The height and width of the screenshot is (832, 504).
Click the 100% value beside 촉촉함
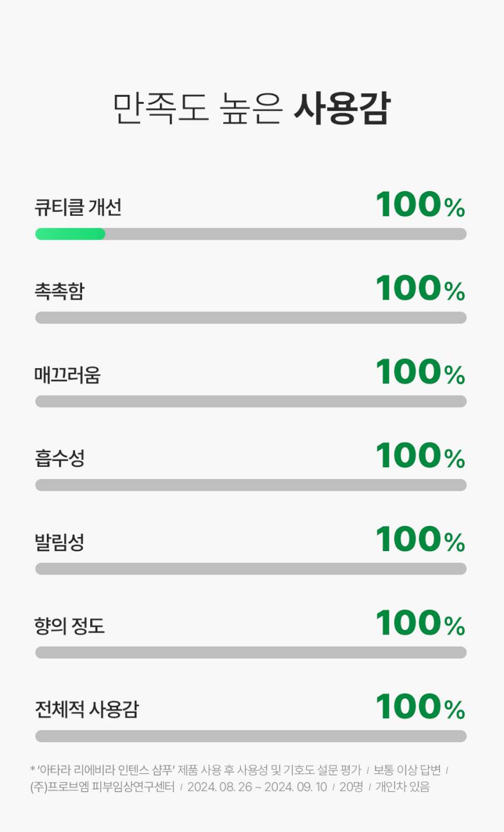tap(420, 289)
